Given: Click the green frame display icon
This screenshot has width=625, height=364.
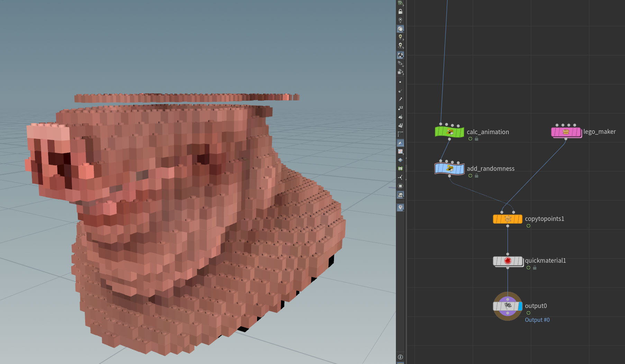Looking at the screenshot, I should (x=400, y=169).
